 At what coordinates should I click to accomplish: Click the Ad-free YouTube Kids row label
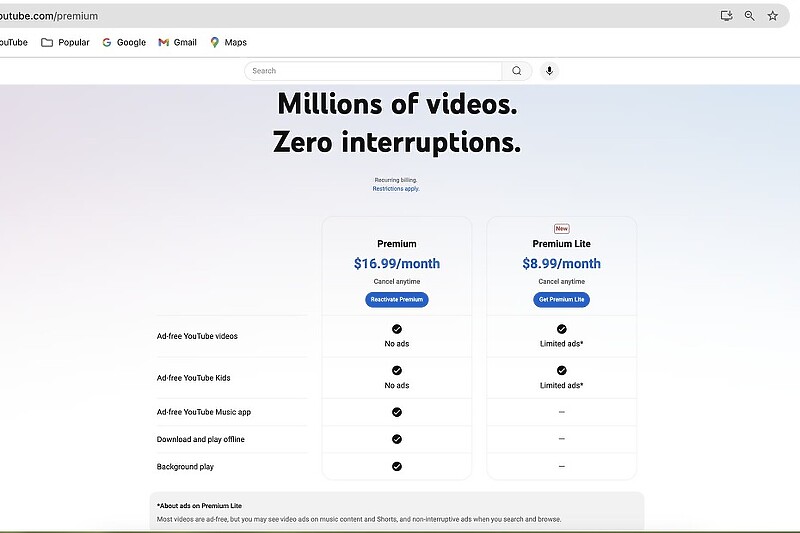[x=193, y=378]
